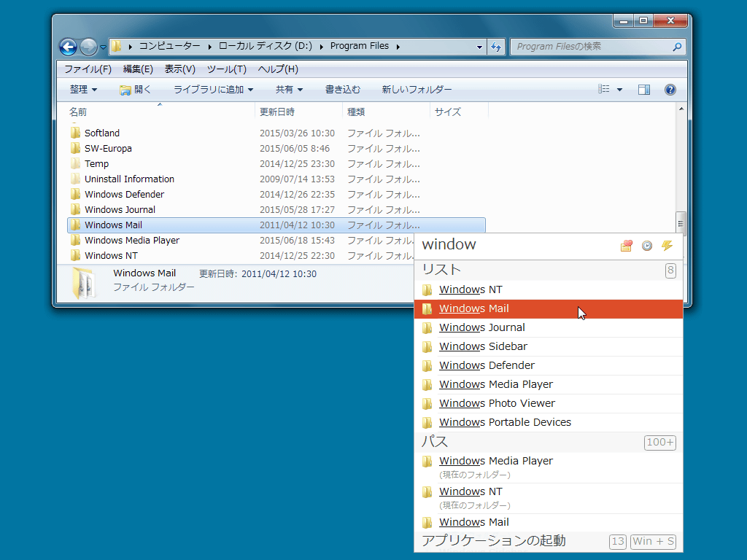Click the search magnifier icon in Explorer
This screenshot has height=560, width=747.
click(677, 47)
